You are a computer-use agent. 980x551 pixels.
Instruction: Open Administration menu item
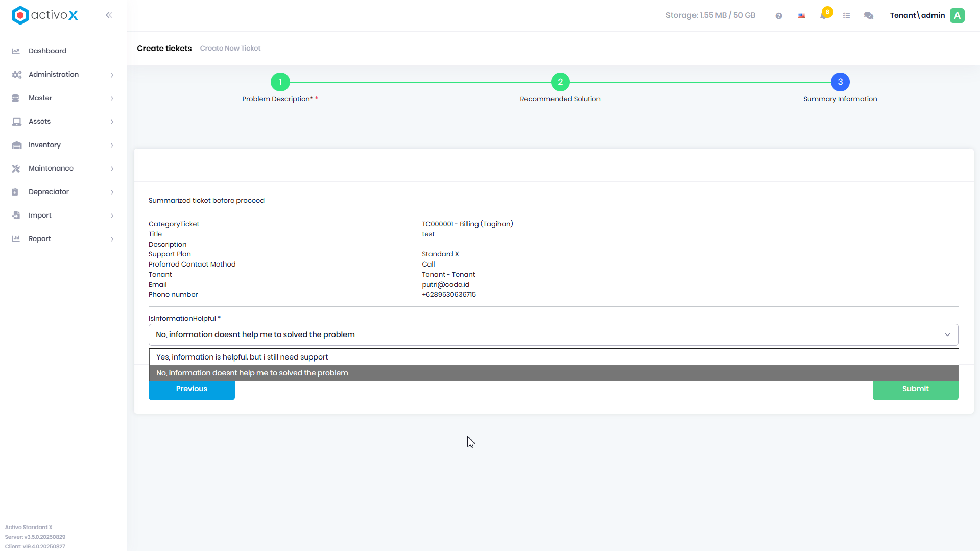[x=54, y=75]
